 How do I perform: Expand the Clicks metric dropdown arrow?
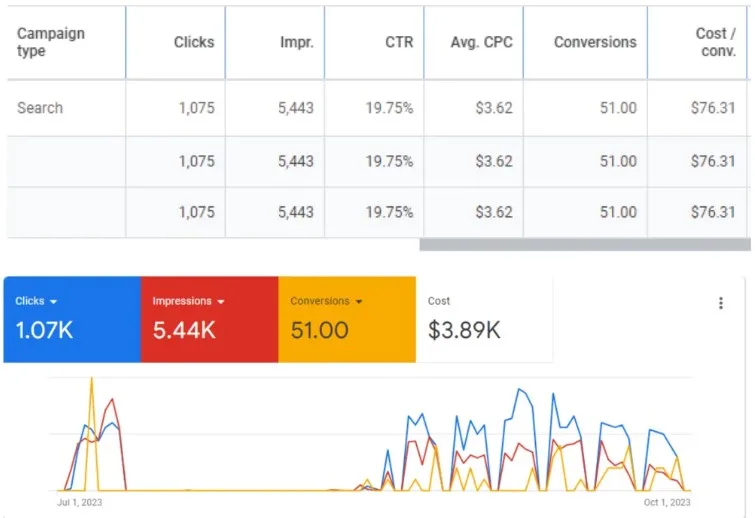click(53, 301)
